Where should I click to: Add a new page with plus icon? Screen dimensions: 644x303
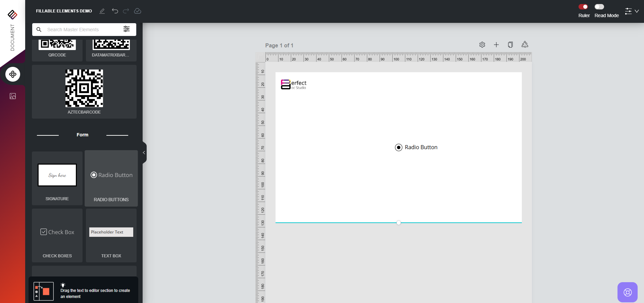[x=496, y=45]
